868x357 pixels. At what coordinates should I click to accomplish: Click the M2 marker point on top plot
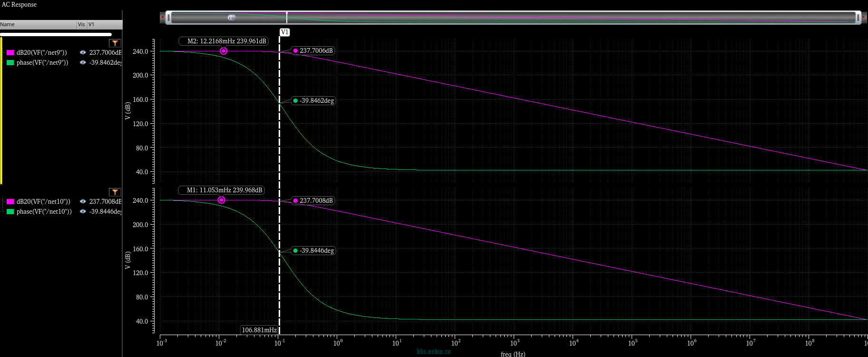(224, 51)
